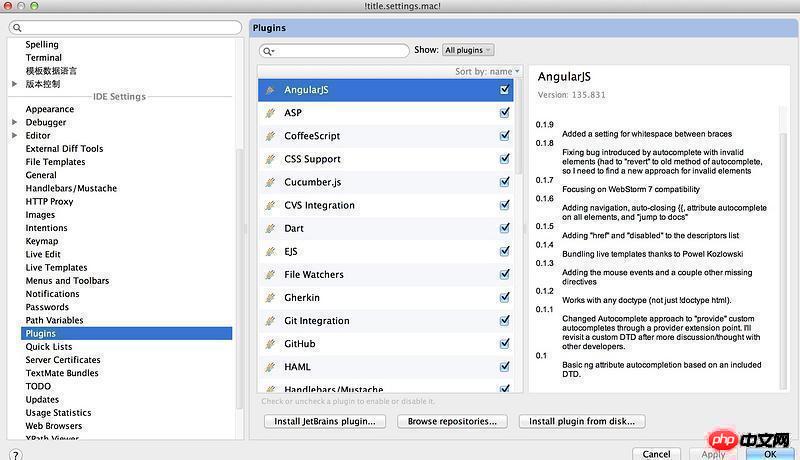Click the Apply button
Image resolution: width=800 pixels, height=460 pixels.
(713, 454)
